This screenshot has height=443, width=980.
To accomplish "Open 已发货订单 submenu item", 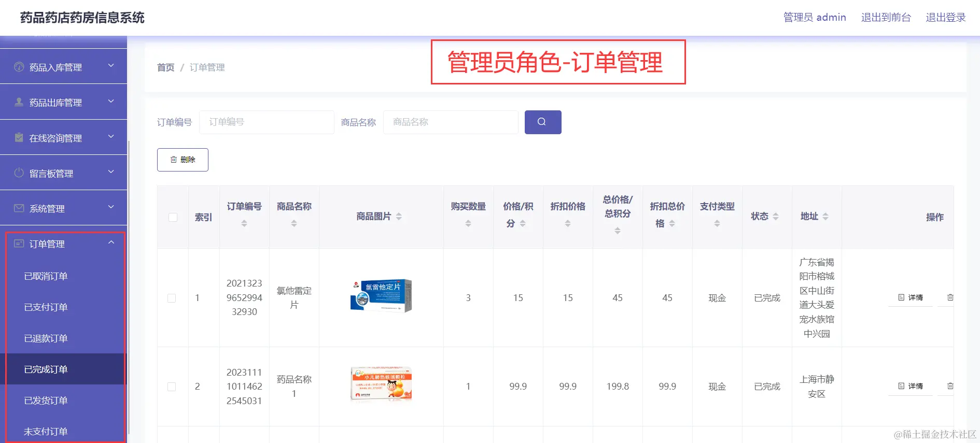I will 63,400.
